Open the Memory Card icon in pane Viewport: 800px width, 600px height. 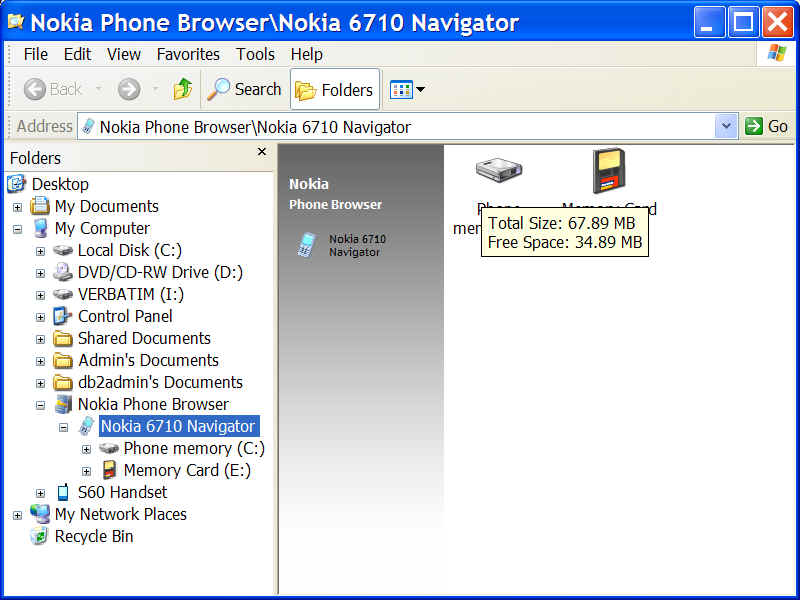[x=608, y=171]
